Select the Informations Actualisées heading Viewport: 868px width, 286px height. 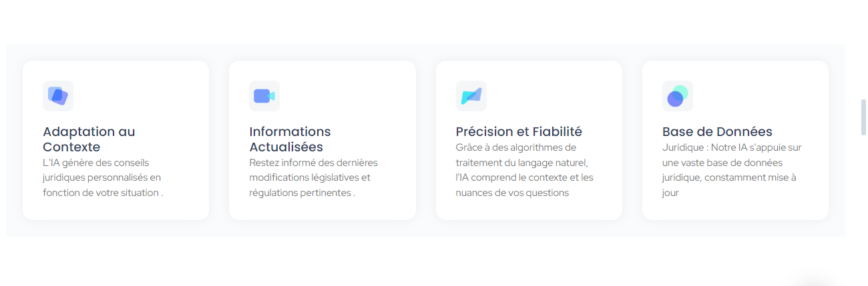pos(290,139)
